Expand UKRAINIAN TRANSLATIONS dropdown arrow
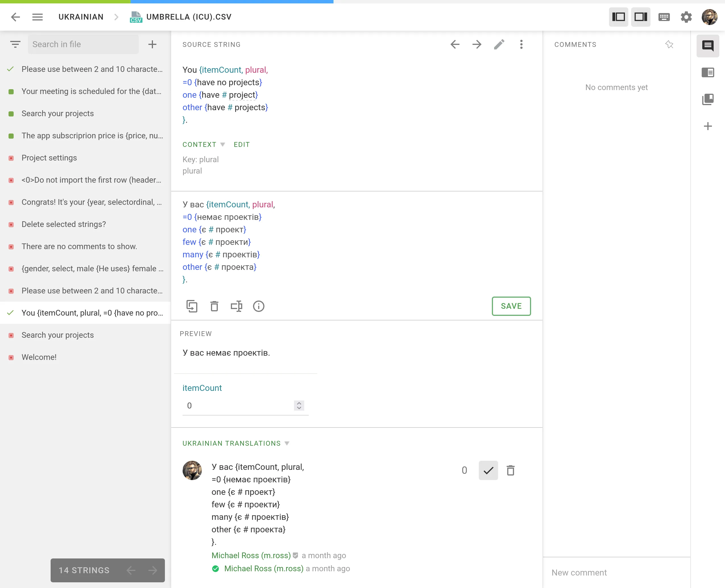The image size is (725, 588). (x=287, y=443)
